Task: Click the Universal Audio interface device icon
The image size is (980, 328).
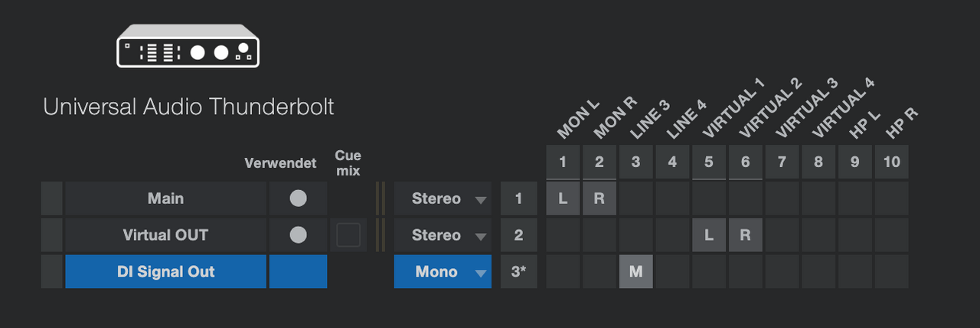Action: 188,45
